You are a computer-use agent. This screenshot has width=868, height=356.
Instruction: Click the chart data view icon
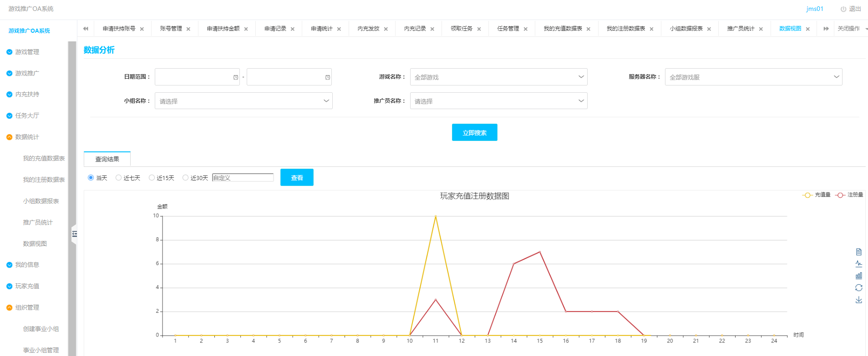(858, 252)
